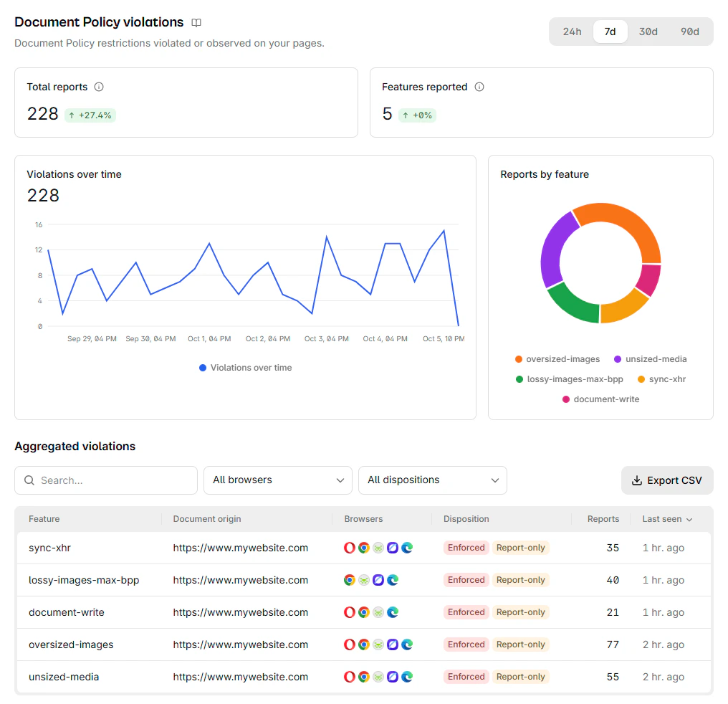Click the lossy-images-max-bpp feature name in the table
This screenshot has height=704, width=728.
84,580
